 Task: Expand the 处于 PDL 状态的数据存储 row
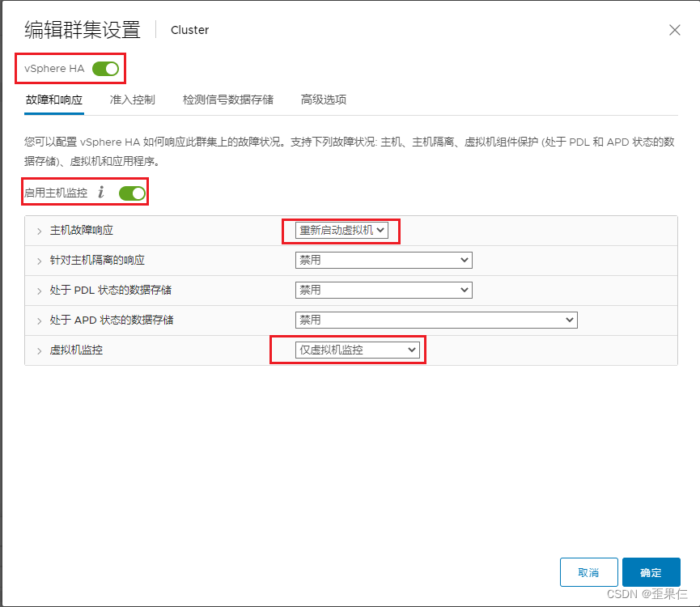pos(40,291)
